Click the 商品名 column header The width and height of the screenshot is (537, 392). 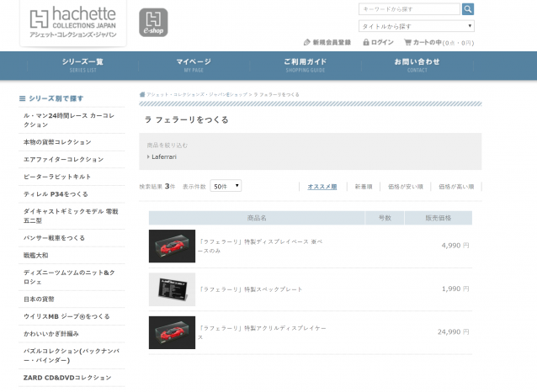point(257,218)
